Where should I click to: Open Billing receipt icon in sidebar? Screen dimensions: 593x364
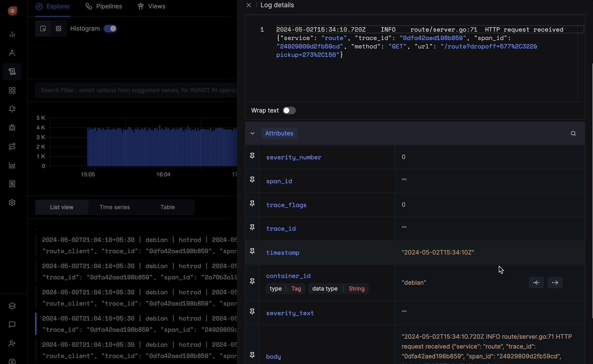tap(12, 184)
